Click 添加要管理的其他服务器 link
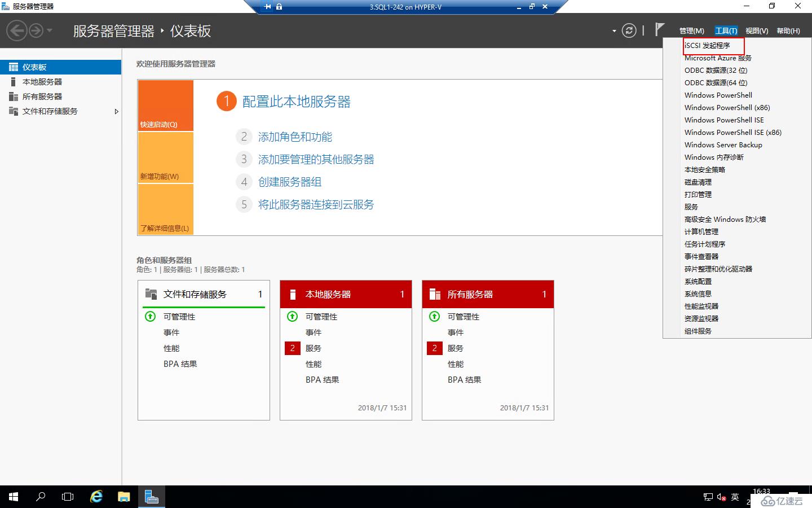Viewport: 812px width, 508px height. pos(316,159)
